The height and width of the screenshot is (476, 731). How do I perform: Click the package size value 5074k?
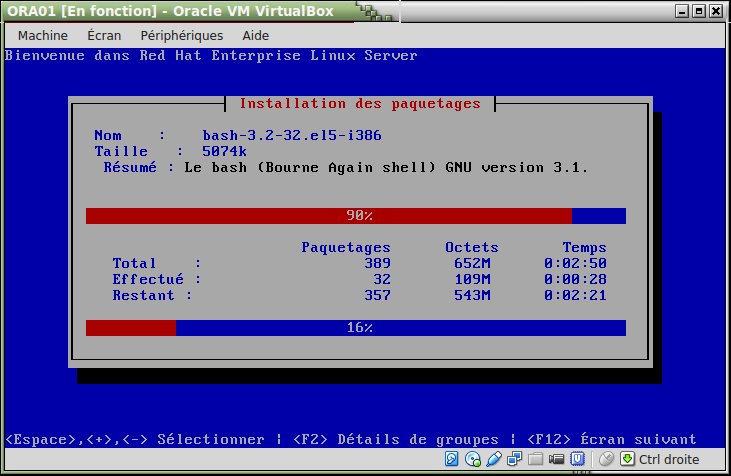(x=224, y=152)
